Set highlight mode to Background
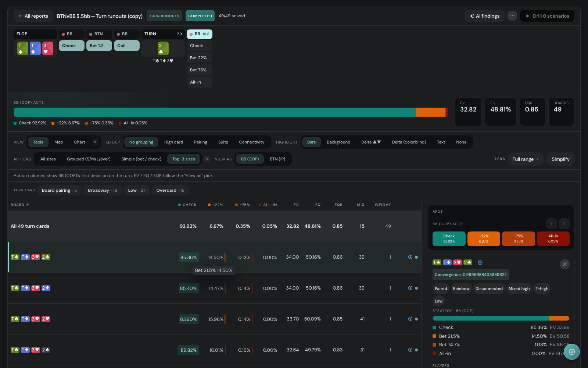Image resolution: width=588 pixels, height=368 pixels. click(338, 142)
